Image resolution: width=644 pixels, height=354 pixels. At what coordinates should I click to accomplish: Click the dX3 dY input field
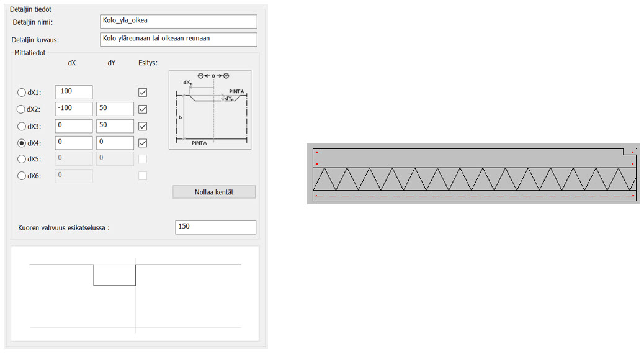[115, 125]
